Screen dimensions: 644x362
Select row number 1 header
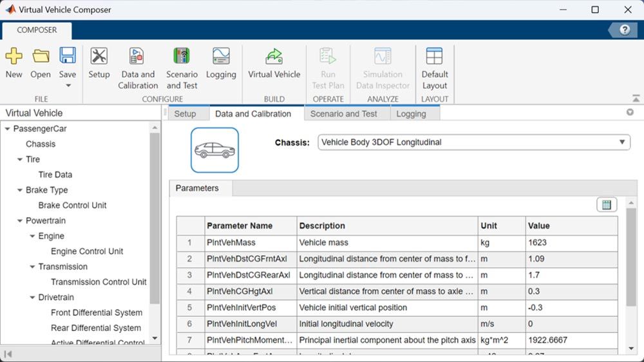point(191,242)
